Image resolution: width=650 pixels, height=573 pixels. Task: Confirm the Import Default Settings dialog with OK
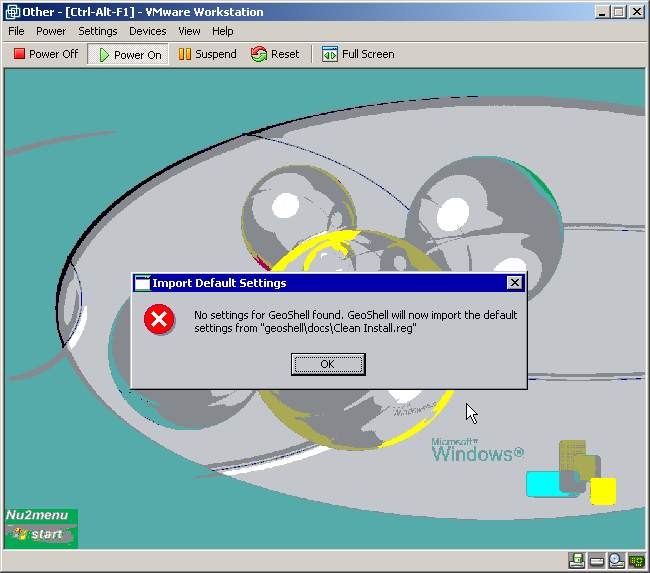tap(328, 364)
